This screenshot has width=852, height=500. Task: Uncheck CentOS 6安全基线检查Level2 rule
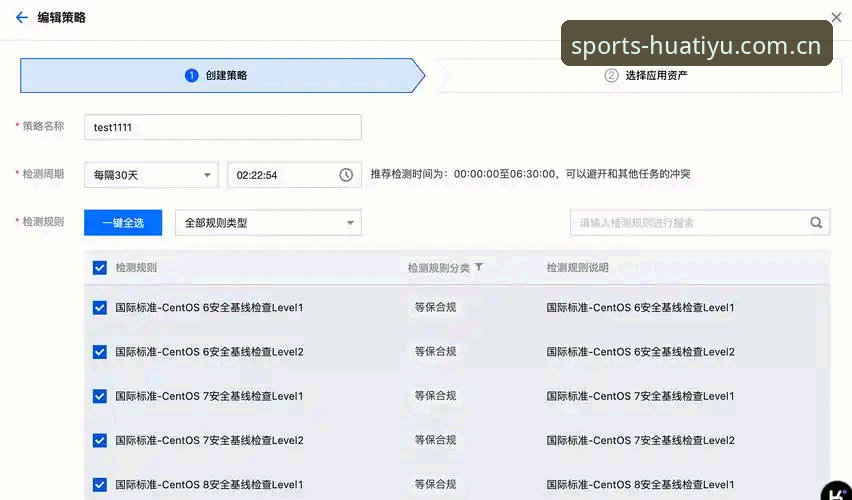(99, 352)
